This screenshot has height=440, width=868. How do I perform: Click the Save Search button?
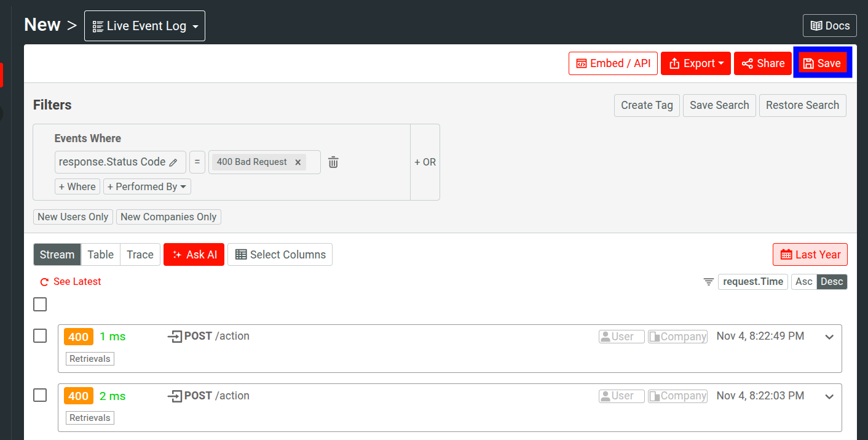click(719, 105)
